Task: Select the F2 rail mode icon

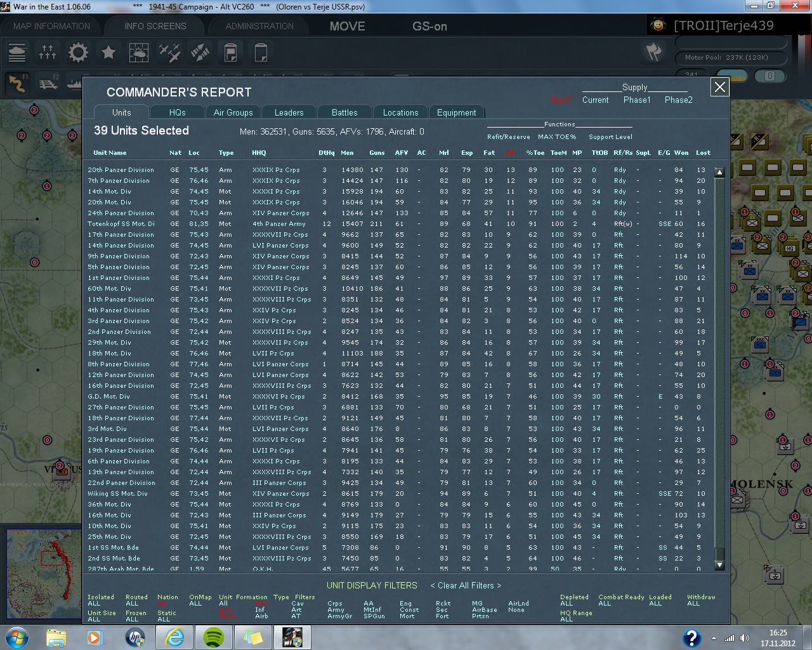Action: tap(48, 83)
